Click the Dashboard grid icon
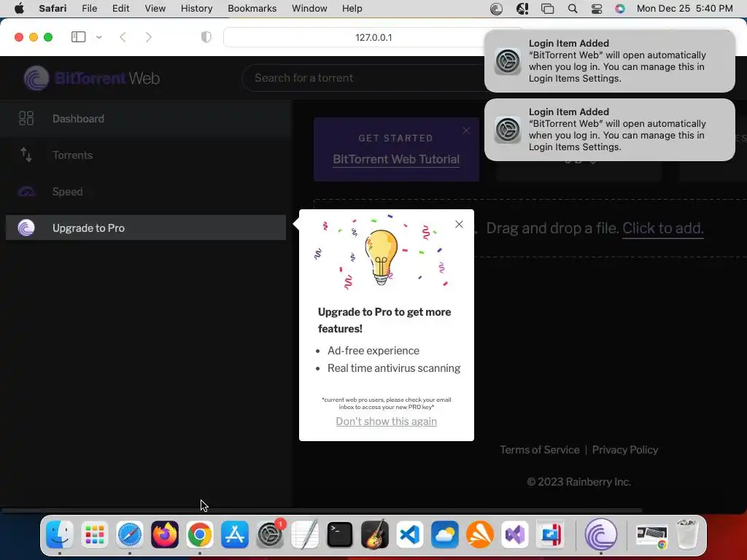This screenshot has width=747, height=560. pyautogui.click(x=26, y=118)
